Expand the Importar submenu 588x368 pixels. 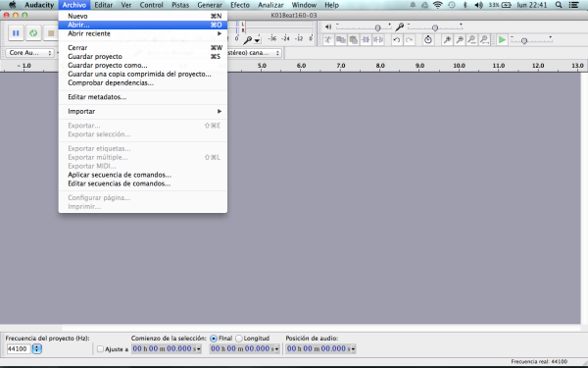(x=143, y=111)
